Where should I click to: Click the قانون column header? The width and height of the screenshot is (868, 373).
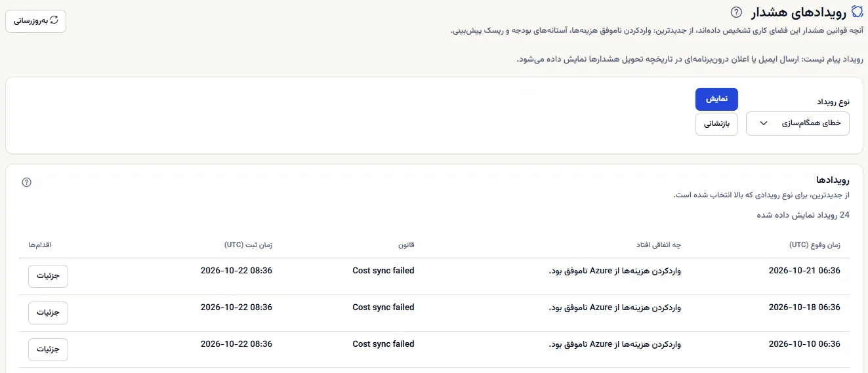click(406, 245)
